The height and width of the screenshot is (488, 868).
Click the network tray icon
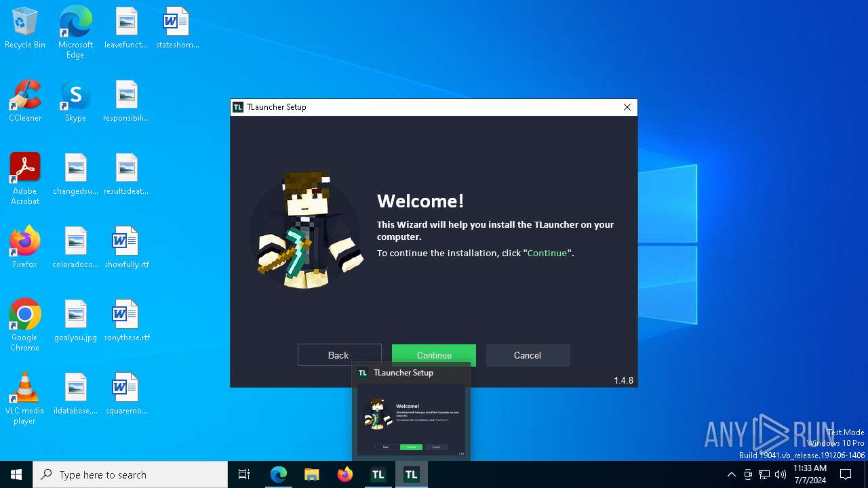point(764,474)
